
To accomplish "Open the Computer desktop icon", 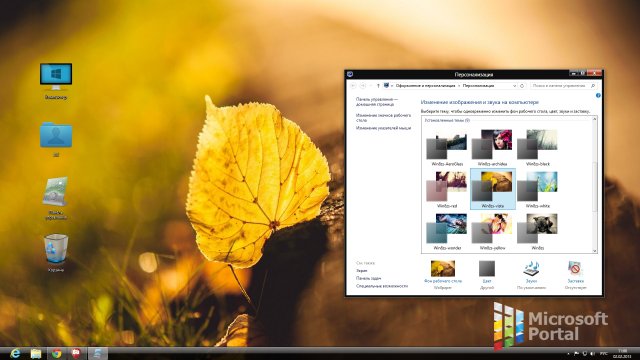I will coord(56,81).
